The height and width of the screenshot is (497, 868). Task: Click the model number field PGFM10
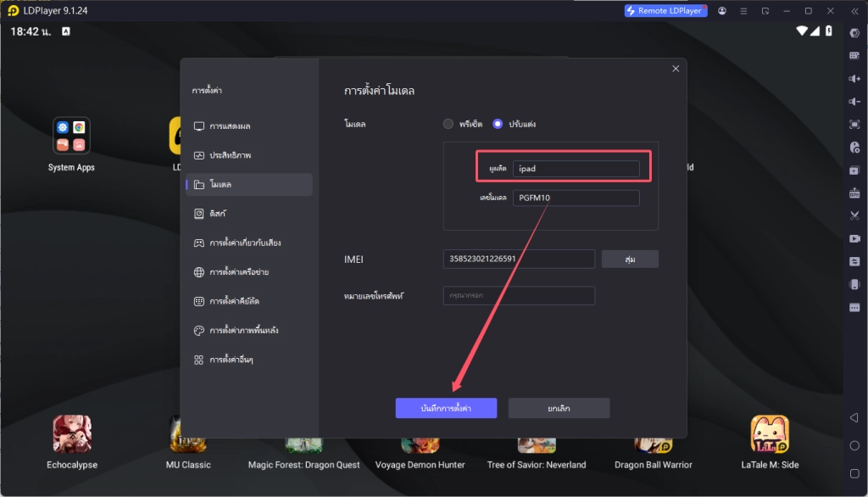point(576,198)
